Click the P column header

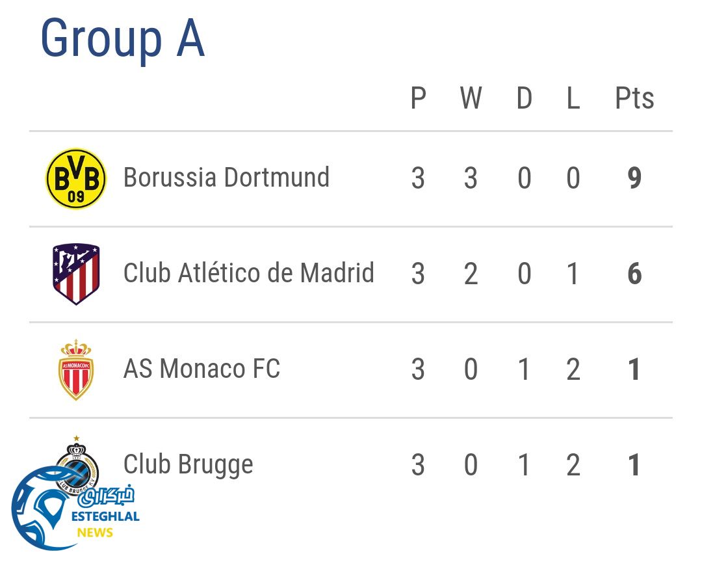418,99
